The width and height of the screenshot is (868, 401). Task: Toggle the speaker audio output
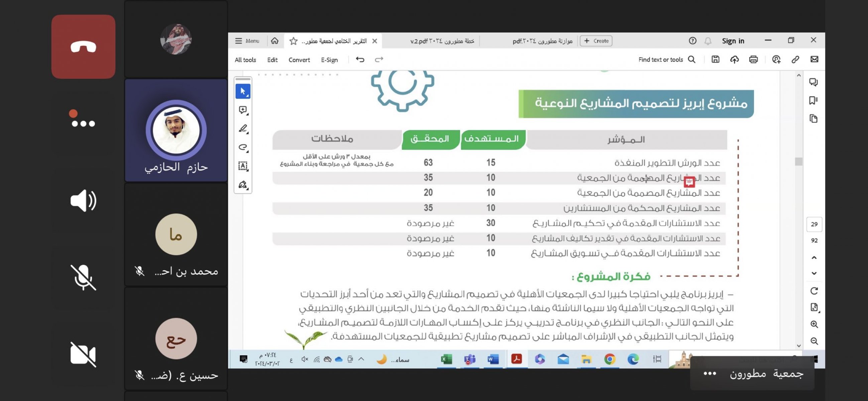click(x=83, y=200)
